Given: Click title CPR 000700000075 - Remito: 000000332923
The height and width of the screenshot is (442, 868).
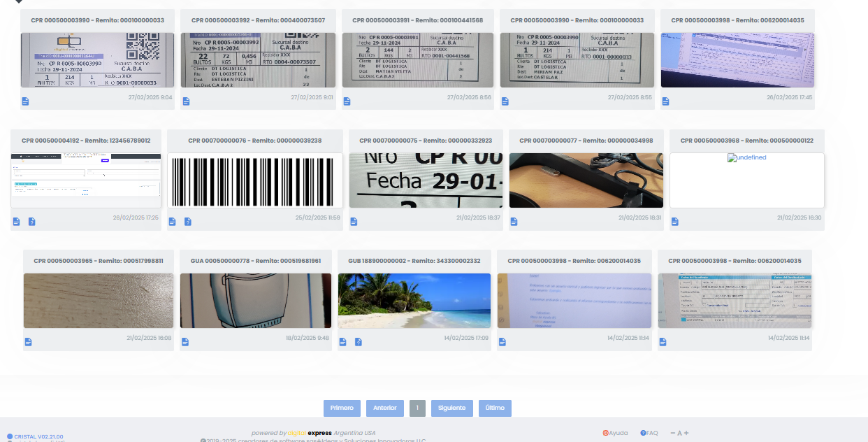Looking at the screenshot, I should point(426,141).
